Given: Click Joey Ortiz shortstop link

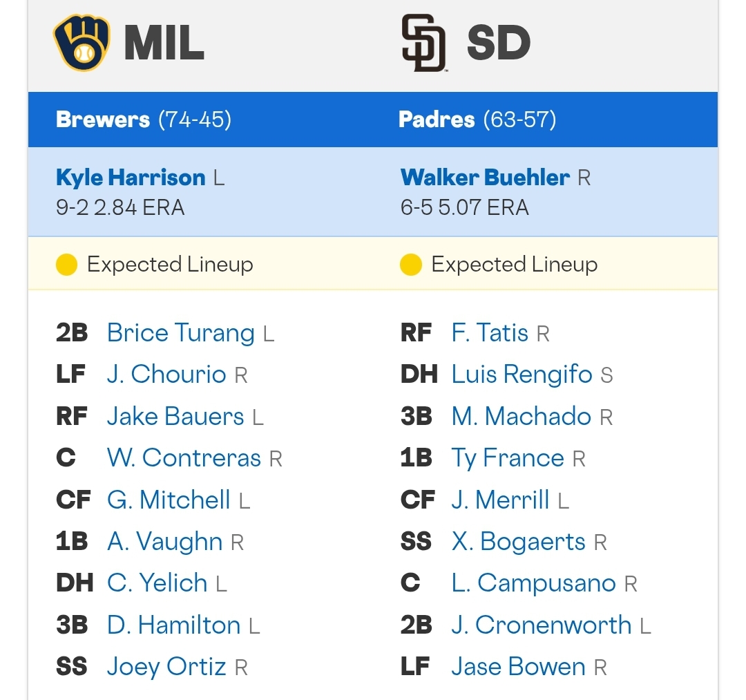Looking at the screenshot, I should (x=166, y=667).
